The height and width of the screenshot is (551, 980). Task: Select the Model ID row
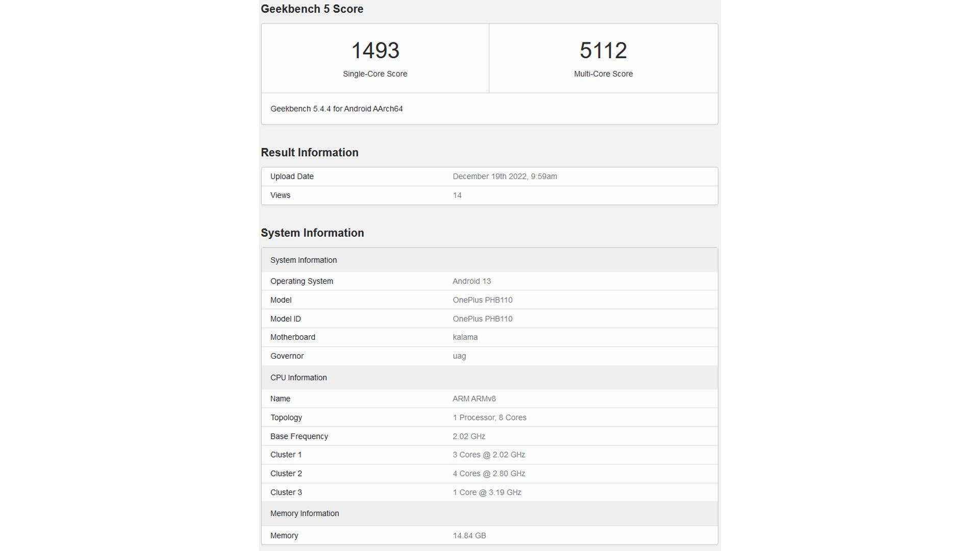click(x=285, y=318)
